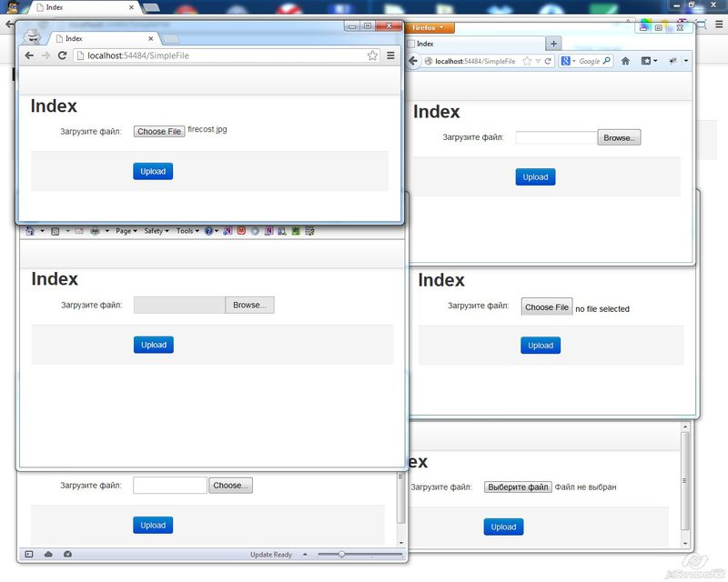
Task: Click the file path field in Firefox
Action: (556, 138)
